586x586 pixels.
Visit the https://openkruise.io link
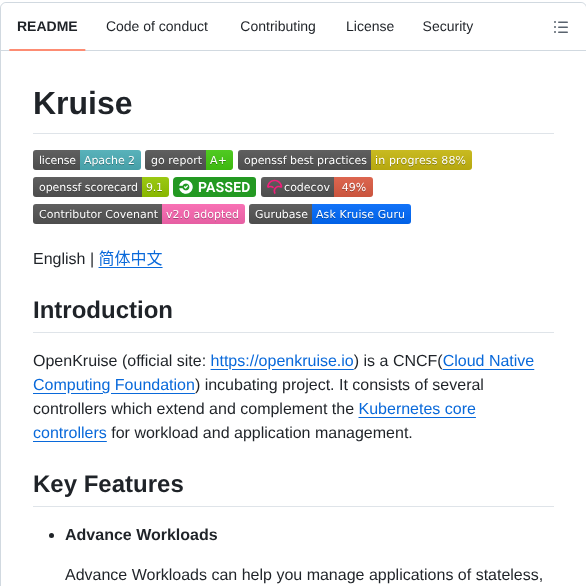(x=282, y=361)
